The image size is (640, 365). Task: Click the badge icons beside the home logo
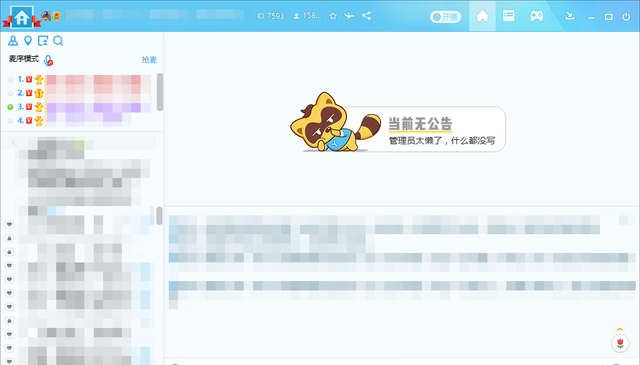click(51, 16)
